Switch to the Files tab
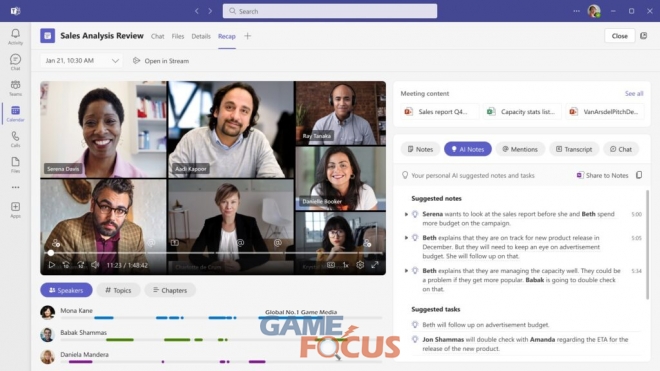This screenshot has height=371, width=660. pos(178,36)
